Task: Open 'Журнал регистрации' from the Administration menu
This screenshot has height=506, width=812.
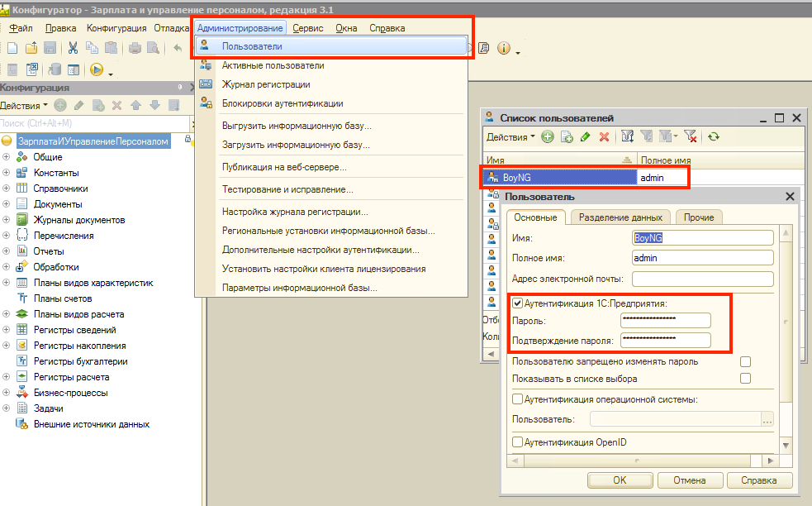Action: [266, 84]
